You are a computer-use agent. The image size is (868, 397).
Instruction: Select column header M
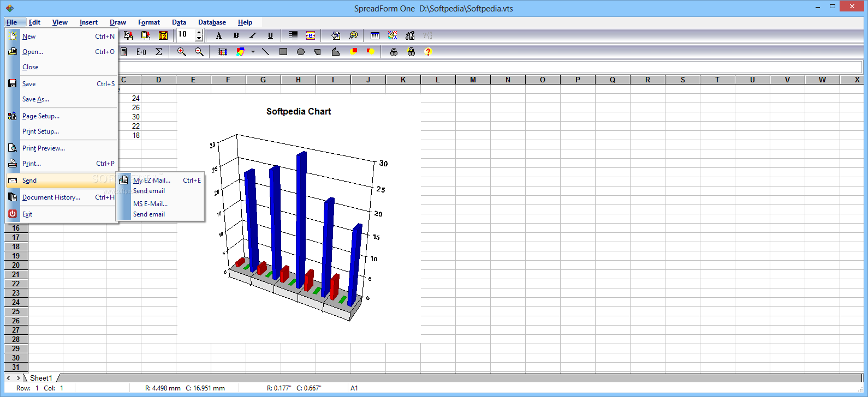tap(473, 80)
